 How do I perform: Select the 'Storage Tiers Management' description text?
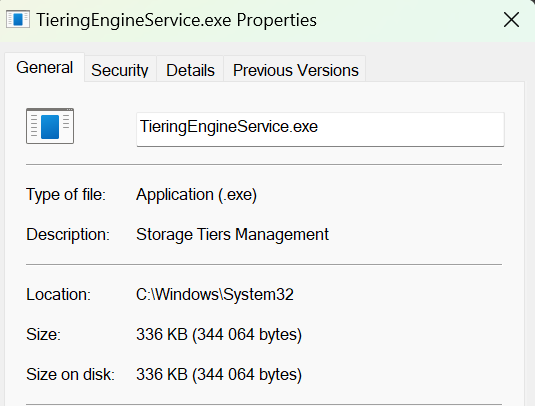[x=232, y=234]
